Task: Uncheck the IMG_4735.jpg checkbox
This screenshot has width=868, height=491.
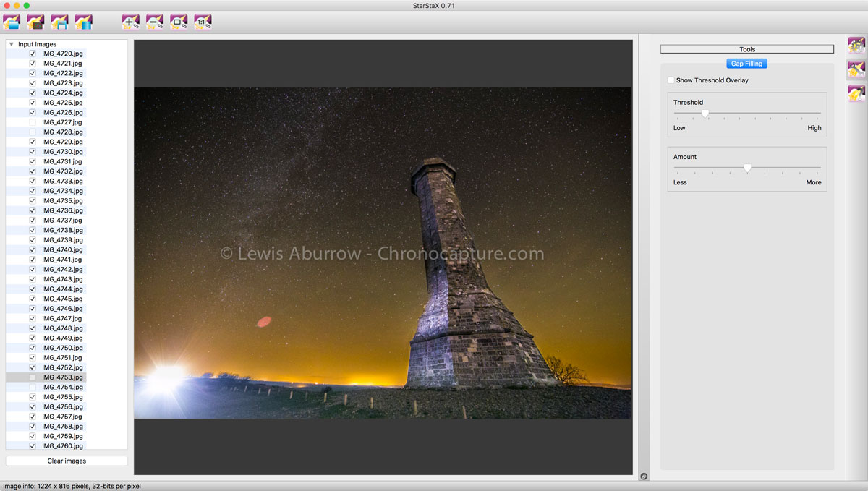Action: (x=33, y=201)
